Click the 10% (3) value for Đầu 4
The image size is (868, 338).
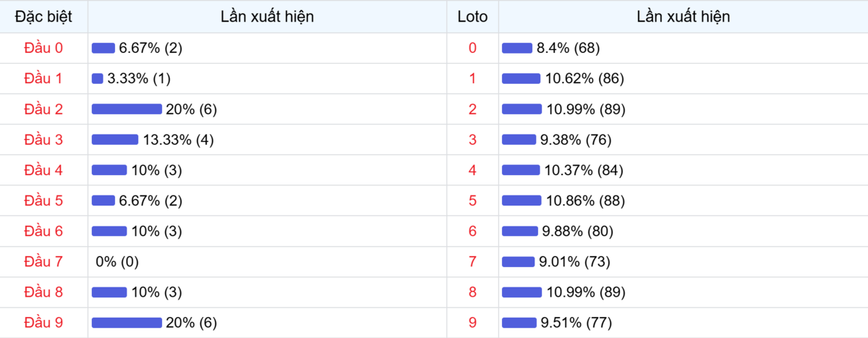156,170
